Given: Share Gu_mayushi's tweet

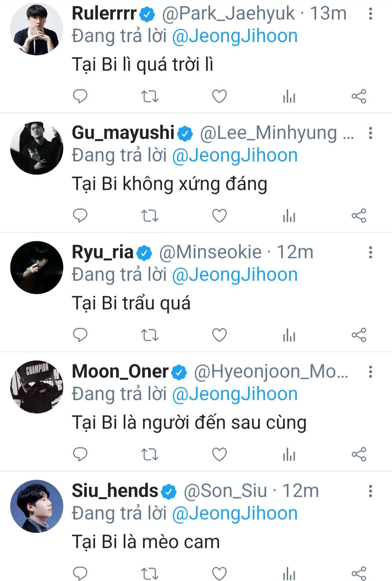Looking at the screenshot, I should tap(359, 216).
